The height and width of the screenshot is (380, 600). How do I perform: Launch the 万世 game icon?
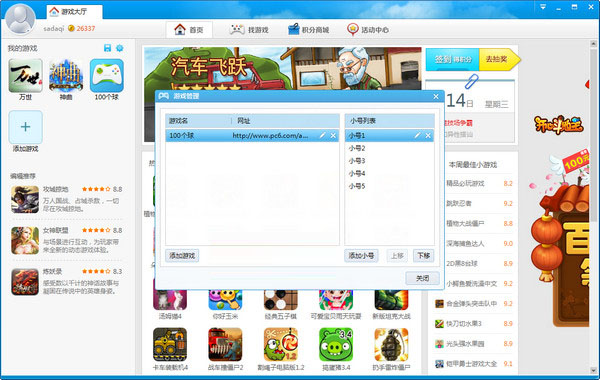pos(26,76)
